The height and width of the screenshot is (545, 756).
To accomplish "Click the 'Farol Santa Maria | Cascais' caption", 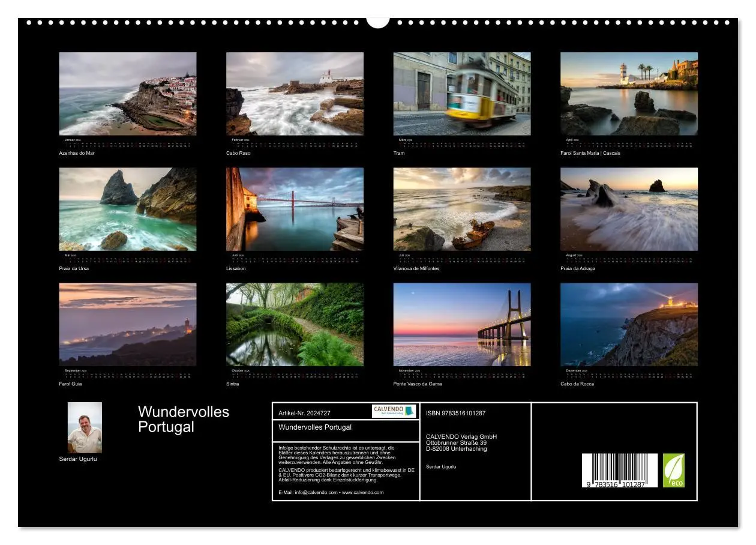I will pos(590,153).
